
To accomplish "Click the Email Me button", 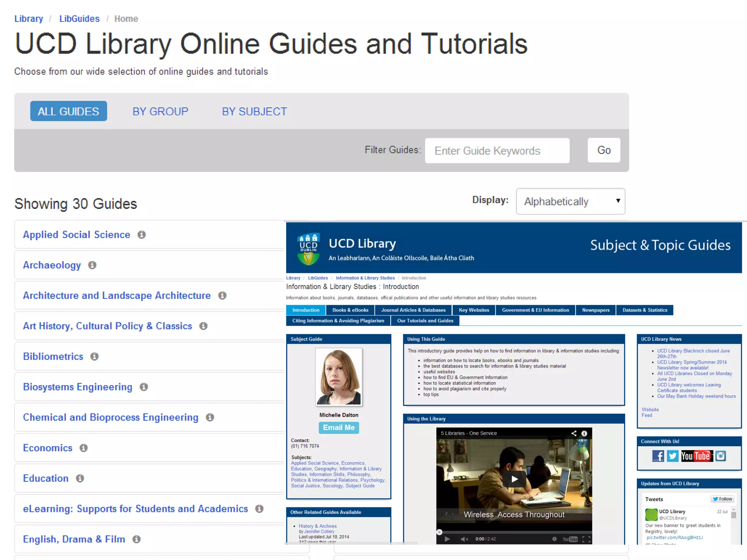I will pos(338,428).
